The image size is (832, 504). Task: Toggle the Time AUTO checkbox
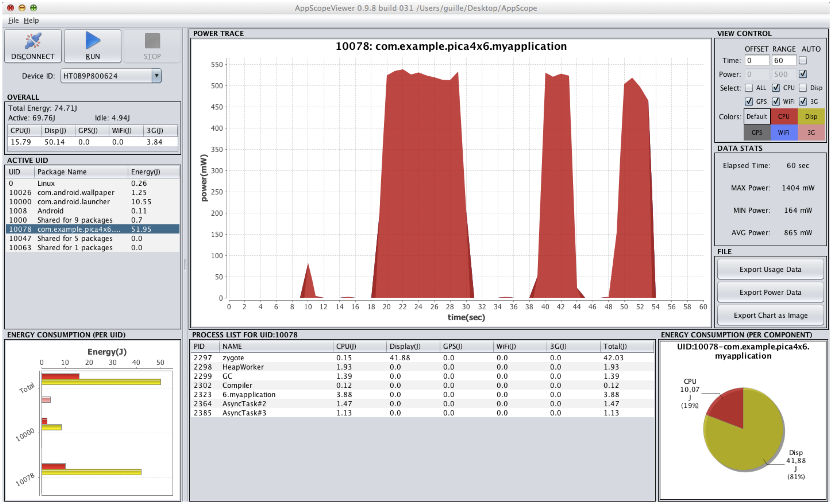[x=803, y=60]
